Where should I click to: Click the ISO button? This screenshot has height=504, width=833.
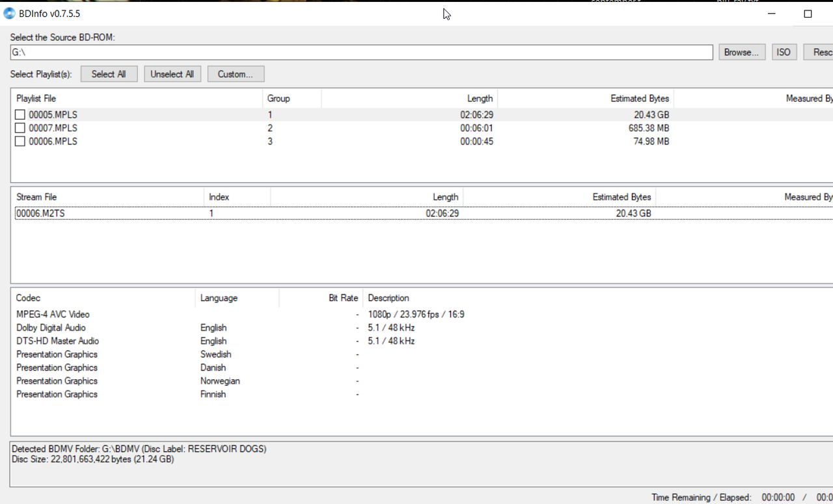pyautogui.click(x=784, y=53)
